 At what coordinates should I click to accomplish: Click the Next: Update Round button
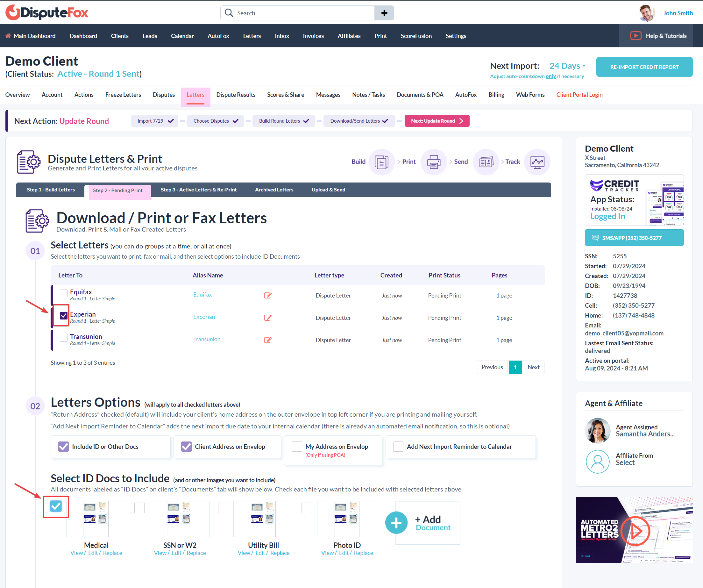click(x=437, y=121)
